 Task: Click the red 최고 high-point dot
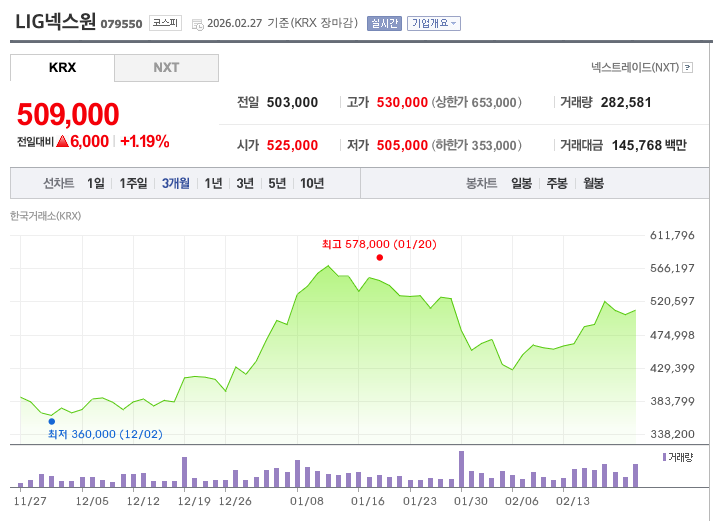(380, 258)
